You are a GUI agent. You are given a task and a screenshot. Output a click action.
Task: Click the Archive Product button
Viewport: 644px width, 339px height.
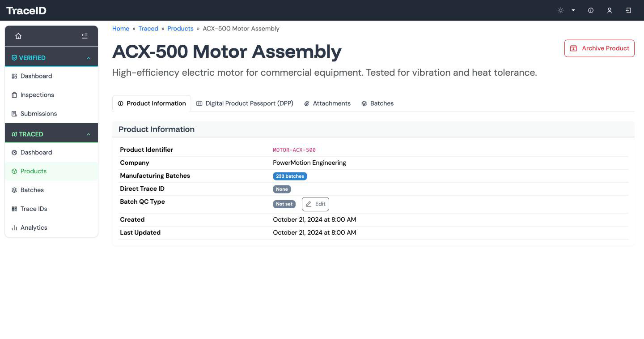(599, 48)
